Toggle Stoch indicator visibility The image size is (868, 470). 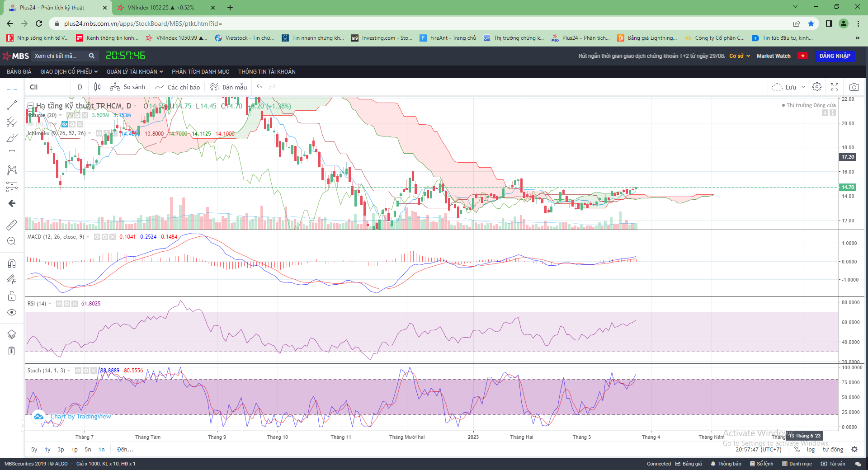click(x=78, y=371)
